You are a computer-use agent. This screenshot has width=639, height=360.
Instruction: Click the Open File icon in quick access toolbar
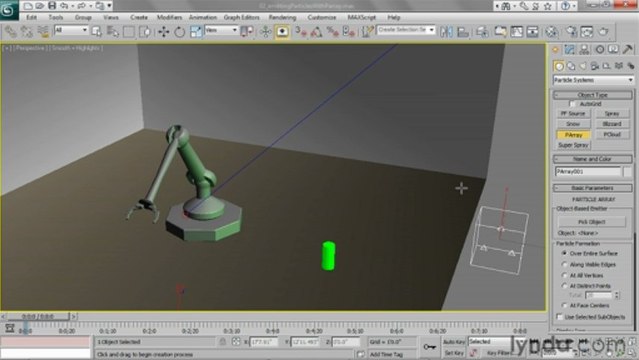pyautogui.click(x=40, y=6)
